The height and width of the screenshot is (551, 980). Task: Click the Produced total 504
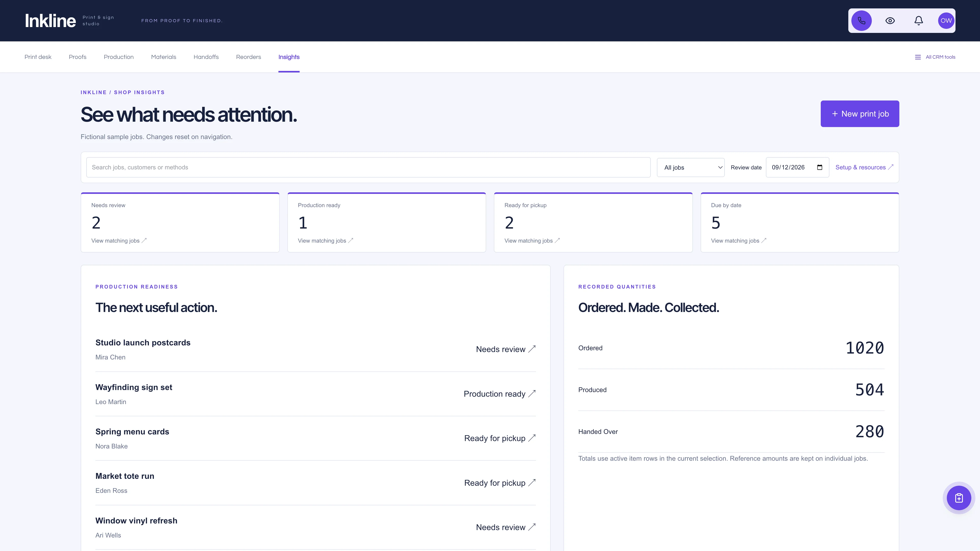click(870, 390)
